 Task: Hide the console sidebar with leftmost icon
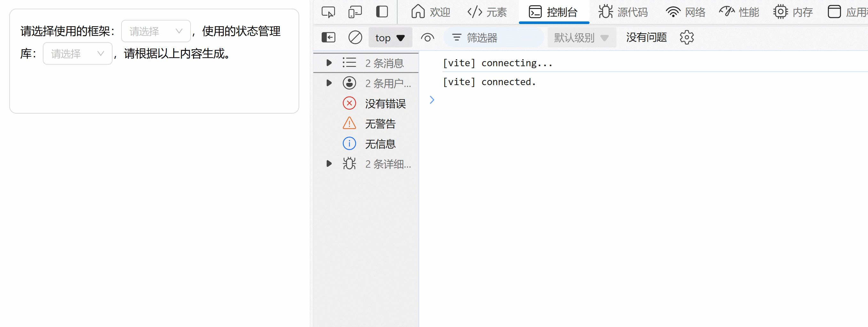(329, 37)
